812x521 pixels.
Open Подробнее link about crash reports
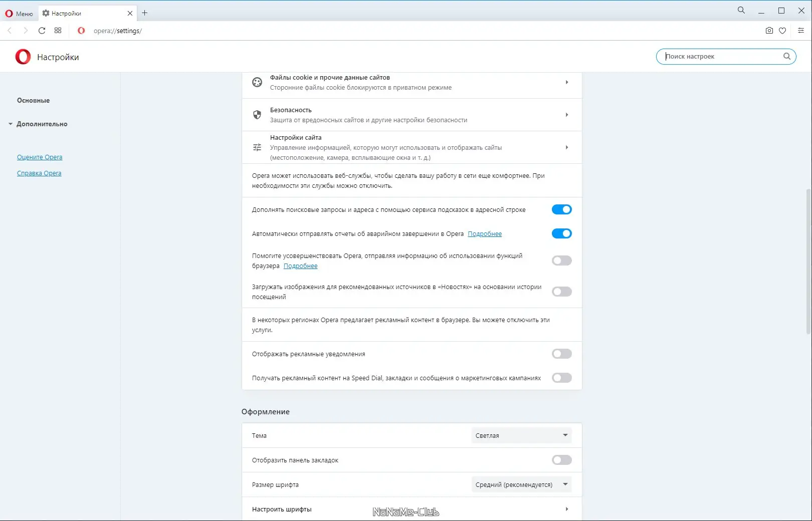(485, 234)
